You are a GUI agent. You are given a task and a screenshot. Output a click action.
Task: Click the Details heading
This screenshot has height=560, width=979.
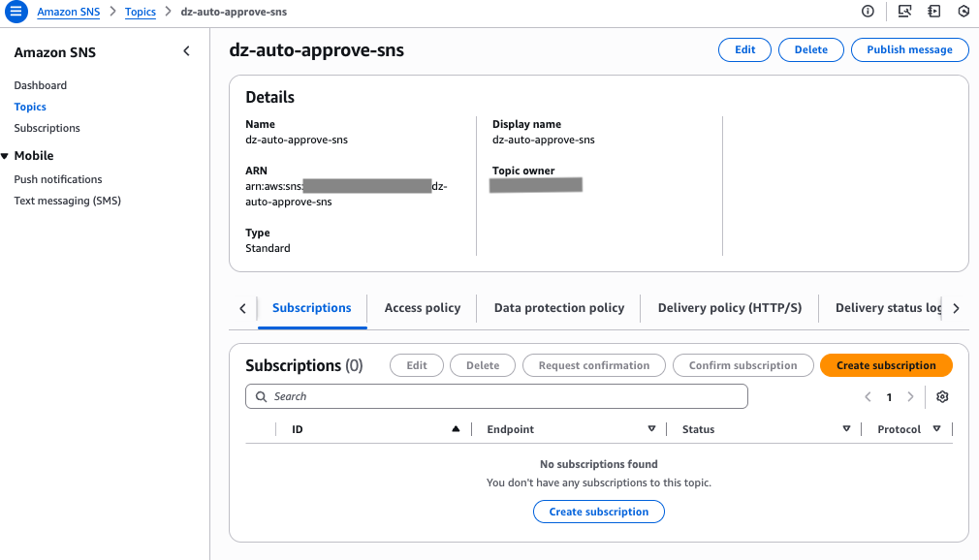point(269,97)
